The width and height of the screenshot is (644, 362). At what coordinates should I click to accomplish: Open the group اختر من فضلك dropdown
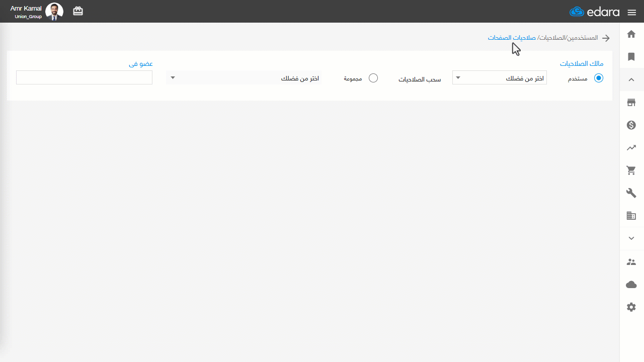pos(244,77)
